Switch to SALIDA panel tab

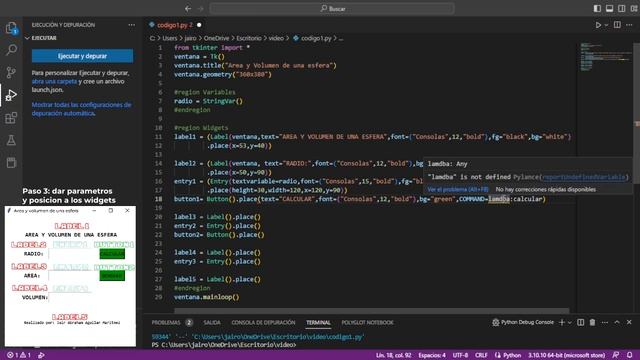[212, 322]
